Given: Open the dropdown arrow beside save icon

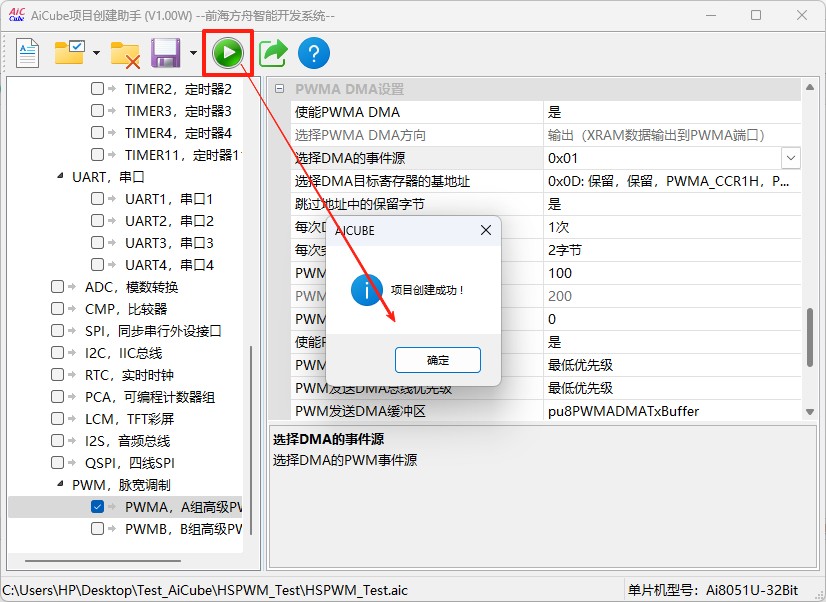Looking at the screenshot, I should [193, 53].
